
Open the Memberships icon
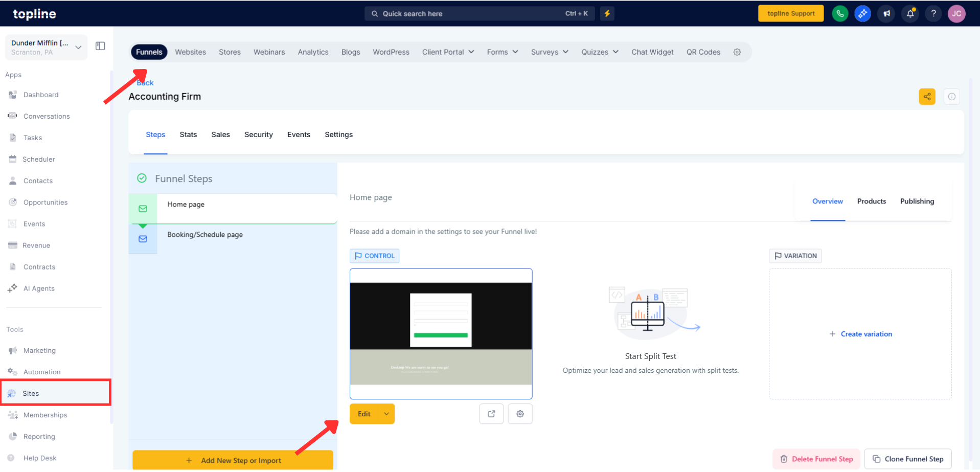(x=13, y=415)
